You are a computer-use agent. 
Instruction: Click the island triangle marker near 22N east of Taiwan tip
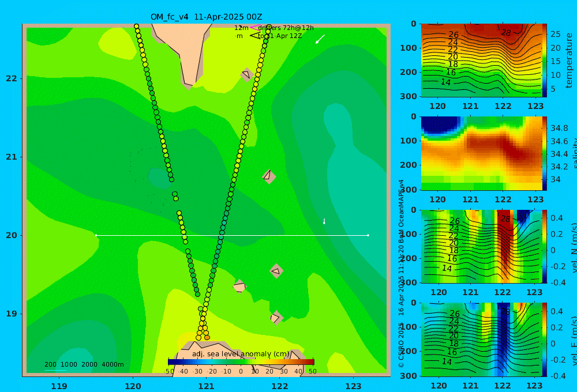point(246,74)
